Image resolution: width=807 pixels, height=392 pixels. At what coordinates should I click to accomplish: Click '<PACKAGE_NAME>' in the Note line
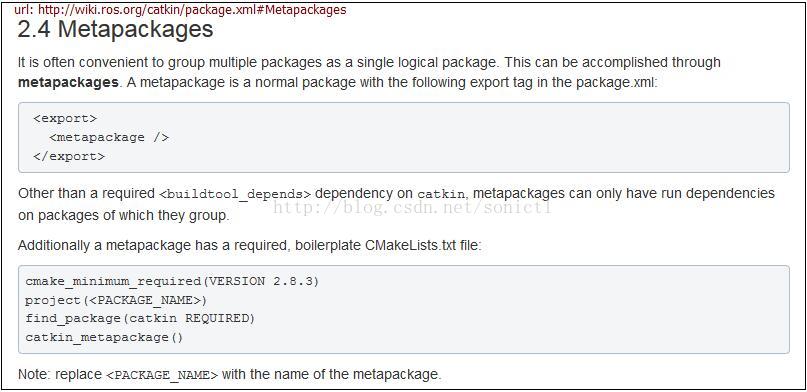pyautogui.click(x=162, y=375)
